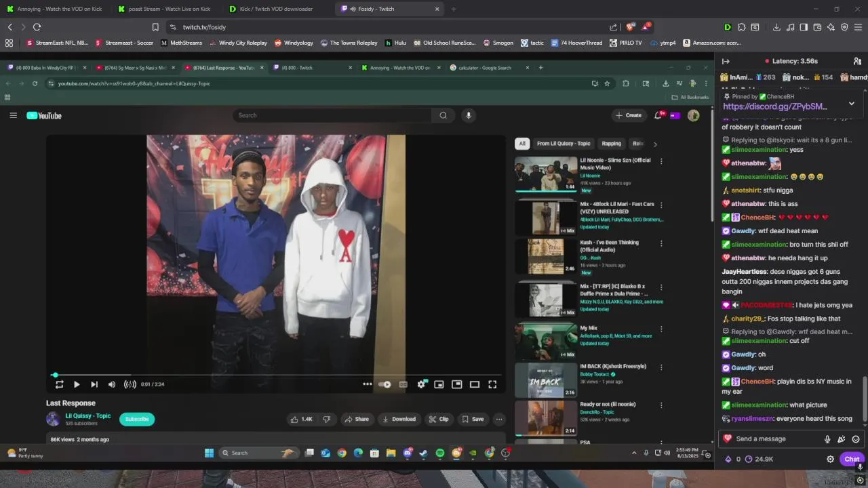Run the YouTube search magnifier button
This screenshot has height=488, width=868.
443,115
